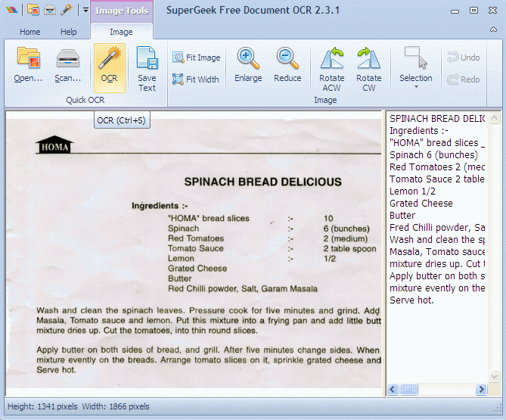Enlarge the image with magnifier plus
Image resolution: width=506 pixels, height=420 pixels.
point(248,66)
